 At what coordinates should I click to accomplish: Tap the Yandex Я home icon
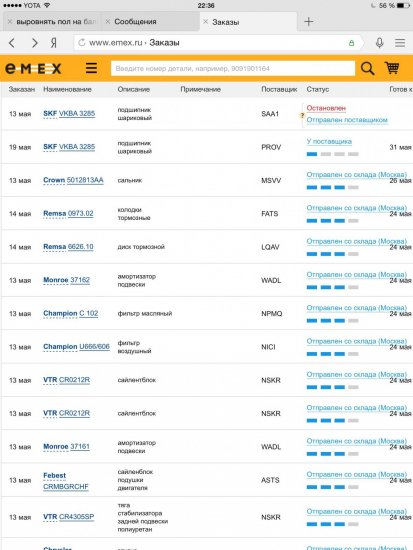(54, 43)
